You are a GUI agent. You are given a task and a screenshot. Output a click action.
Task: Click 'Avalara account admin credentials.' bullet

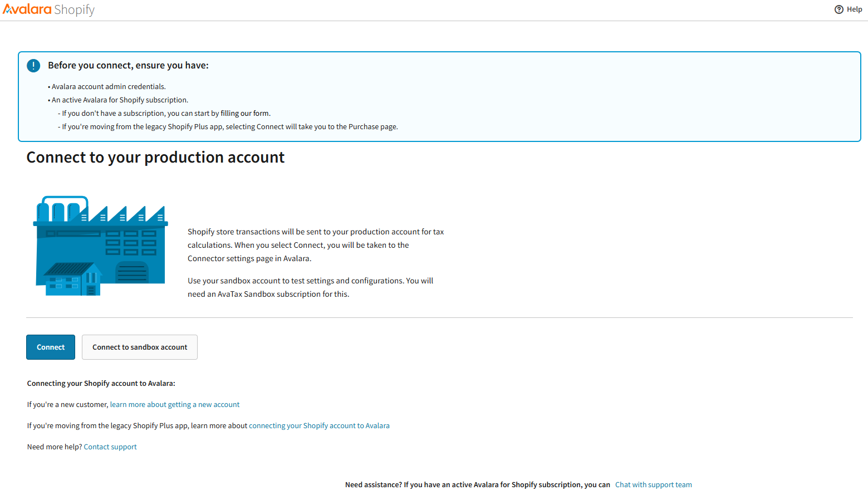point(109,87)
